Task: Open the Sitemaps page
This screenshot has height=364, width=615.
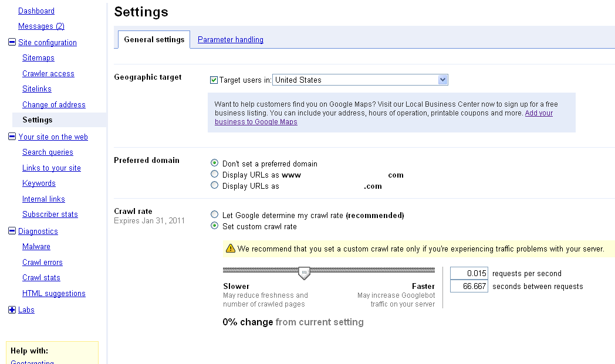Action: pos(38,58)
